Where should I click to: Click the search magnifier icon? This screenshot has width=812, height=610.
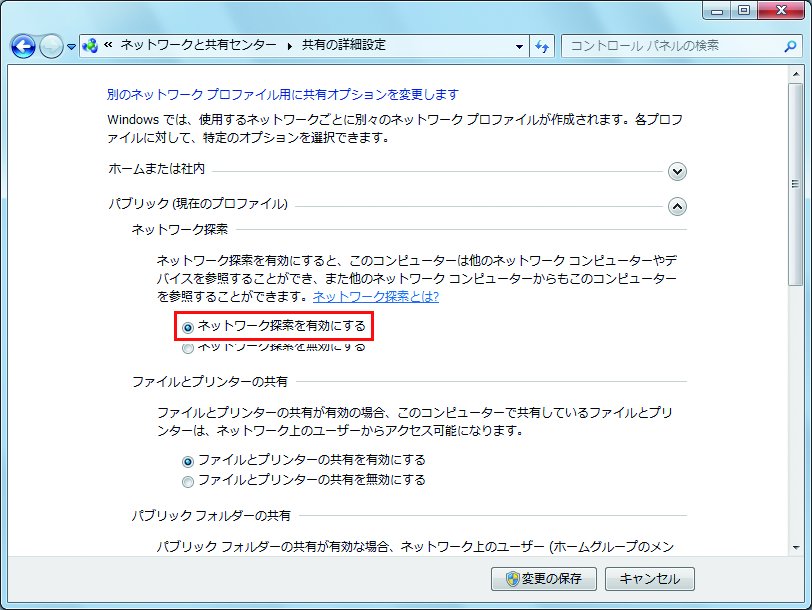tap(790, 46)
